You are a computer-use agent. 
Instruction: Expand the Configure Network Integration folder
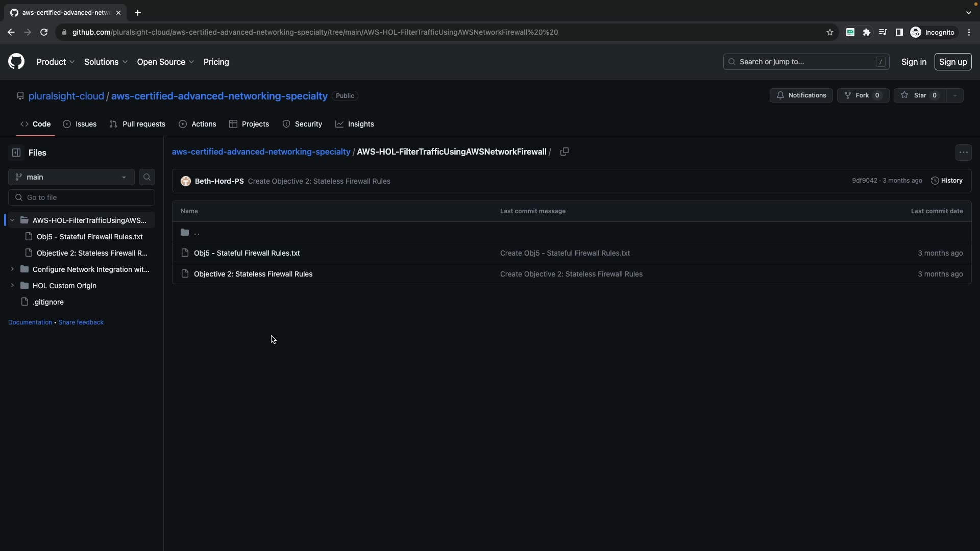pos(12,269)
